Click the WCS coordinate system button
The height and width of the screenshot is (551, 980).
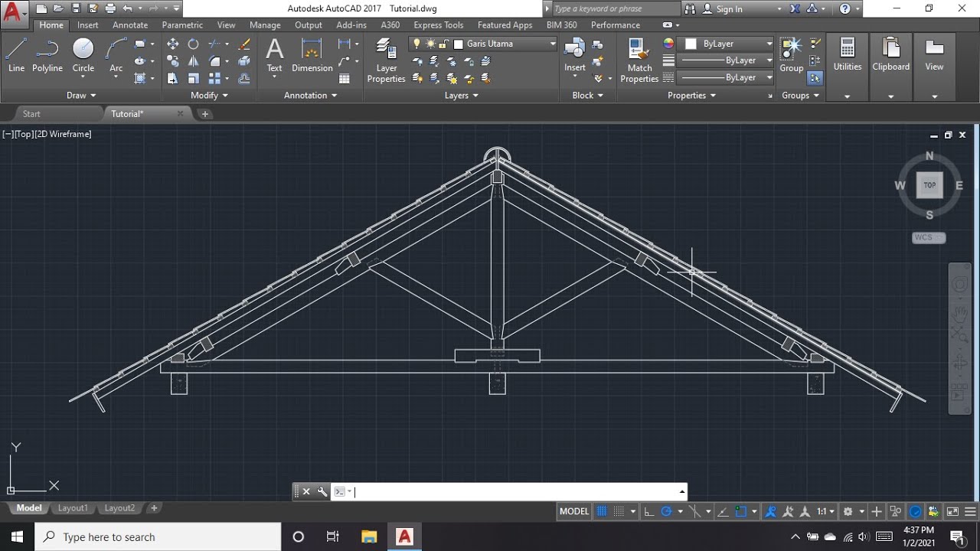click(929, 237)
